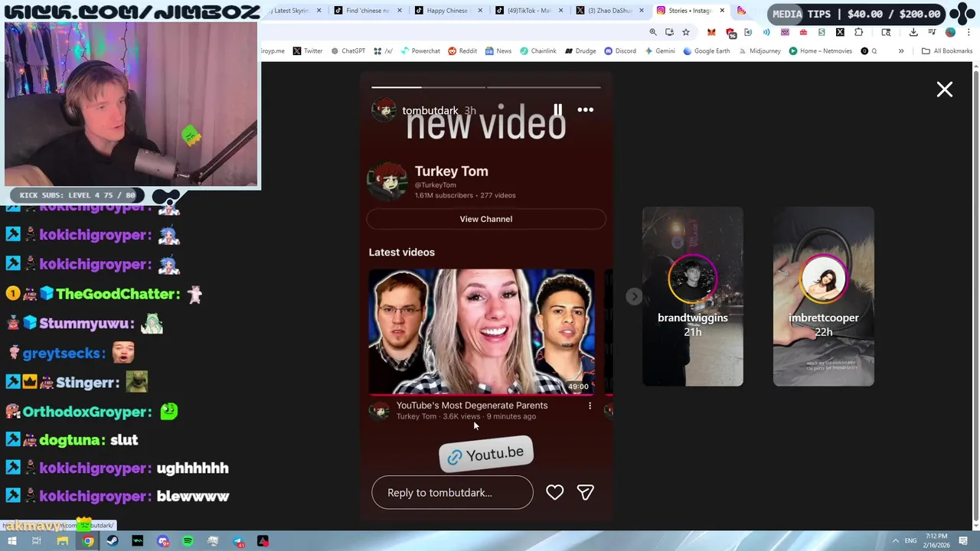Open the Drudge bookmark

pyautogui.click(x=580, y=51)
